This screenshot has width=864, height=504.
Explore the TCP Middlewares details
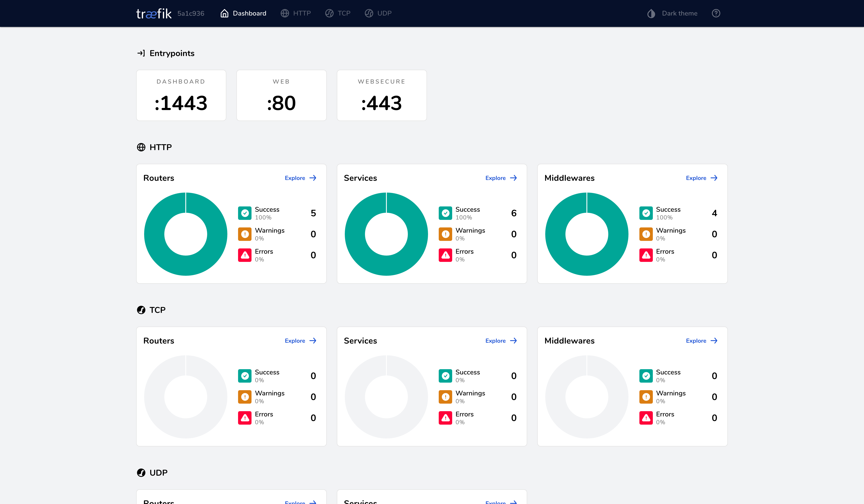(701, 341)
